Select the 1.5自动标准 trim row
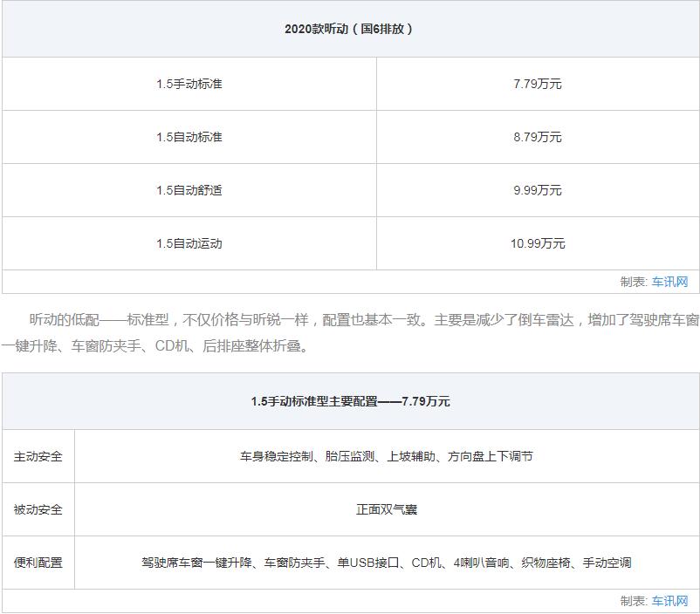Screen dimensions: 700x614 (189, 137)
